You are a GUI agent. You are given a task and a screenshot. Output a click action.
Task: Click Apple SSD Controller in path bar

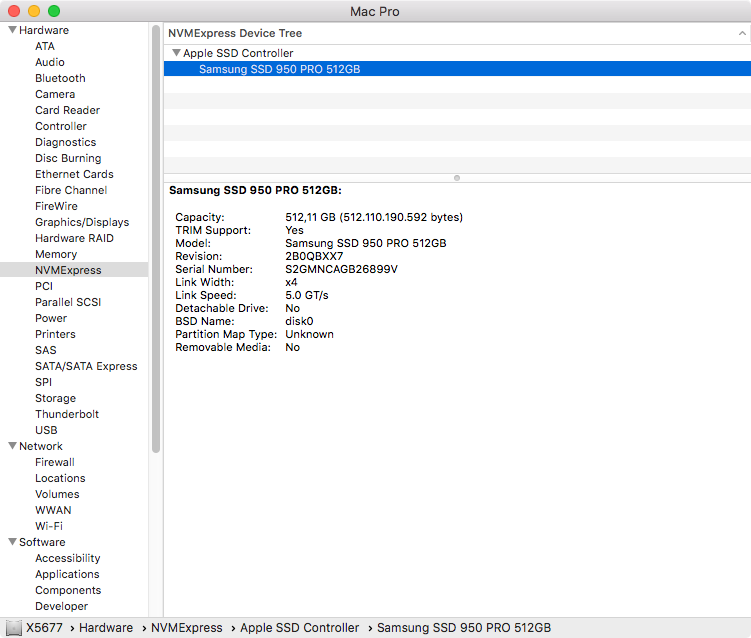pos(299,627)
